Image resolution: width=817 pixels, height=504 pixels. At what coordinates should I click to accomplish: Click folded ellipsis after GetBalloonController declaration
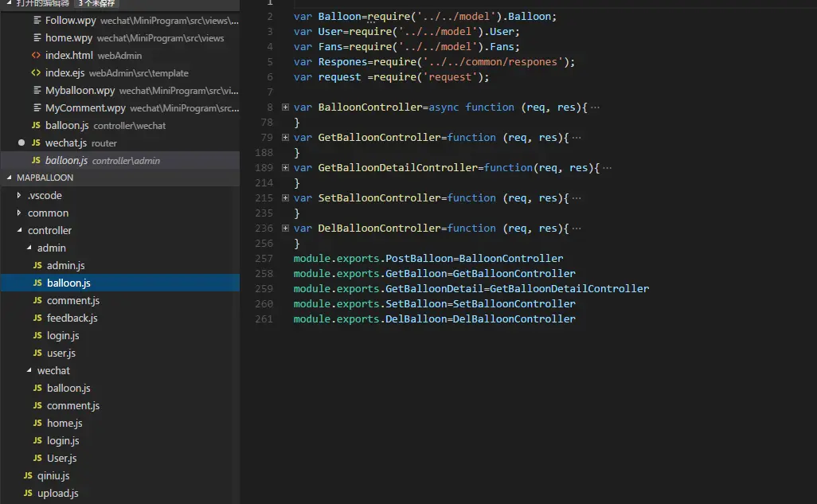[x=577, y=138]
